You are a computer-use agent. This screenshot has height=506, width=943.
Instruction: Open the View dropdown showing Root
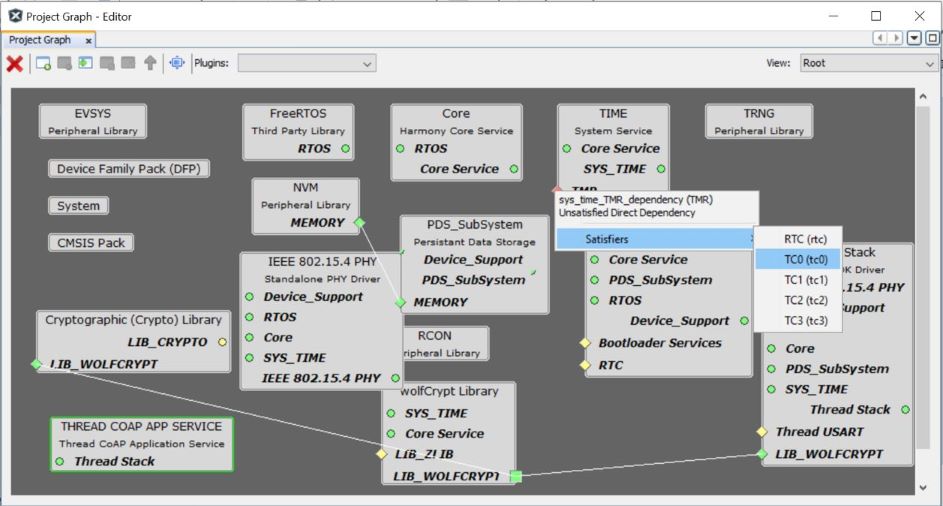tap(869, 63)
